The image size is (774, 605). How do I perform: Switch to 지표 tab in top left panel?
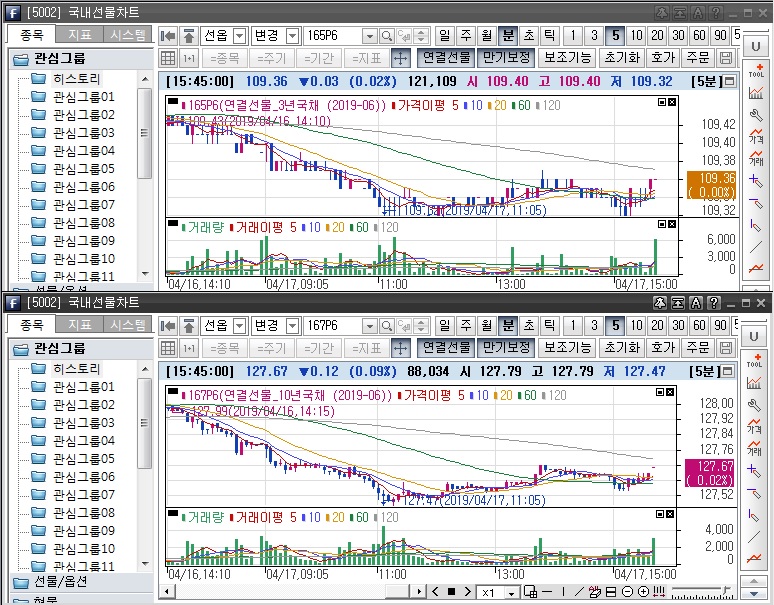[80, 34]
